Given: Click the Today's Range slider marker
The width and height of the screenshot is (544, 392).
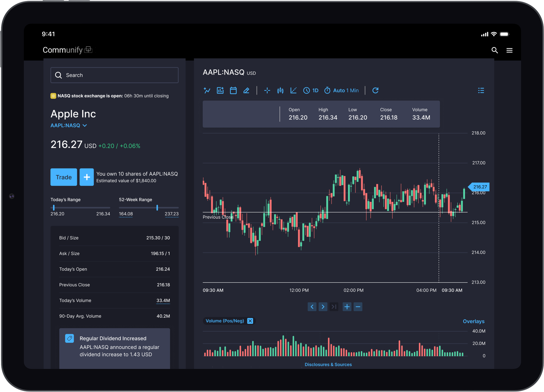Looking at the screenshot, I should (x=54, y=207).
